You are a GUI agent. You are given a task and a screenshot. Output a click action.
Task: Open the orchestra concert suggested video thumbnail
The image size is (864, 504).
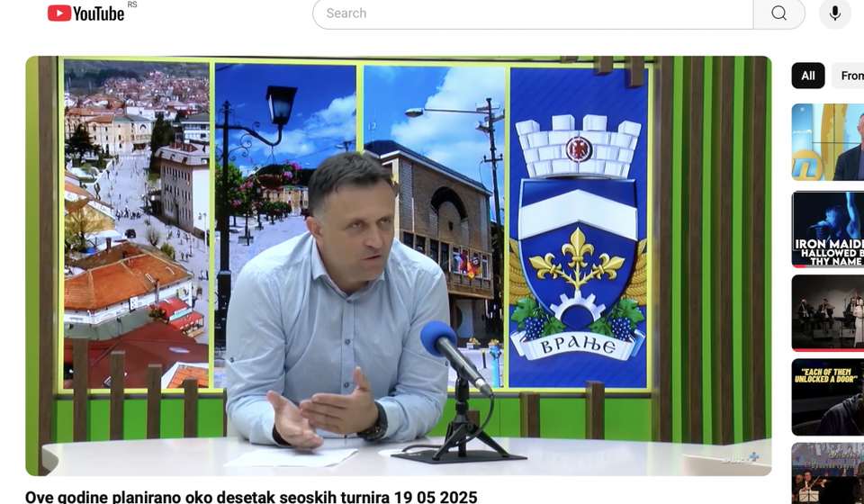click(x=828, y=313)
